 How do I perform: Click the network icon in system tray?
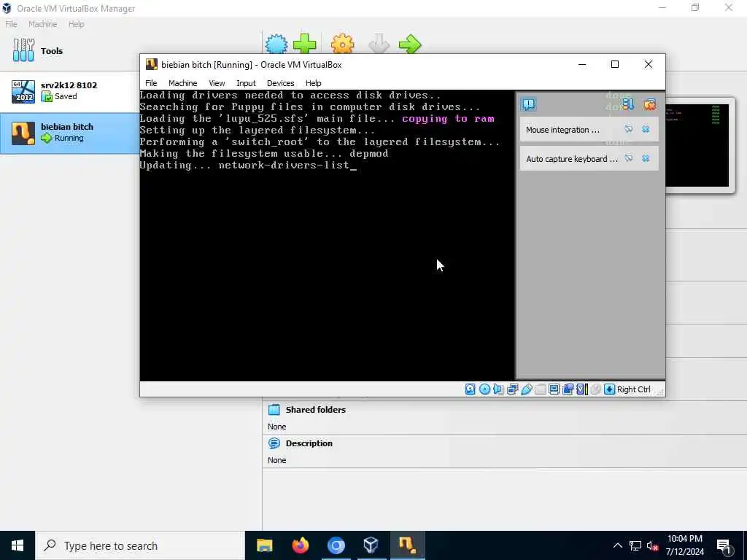(635, 545)
